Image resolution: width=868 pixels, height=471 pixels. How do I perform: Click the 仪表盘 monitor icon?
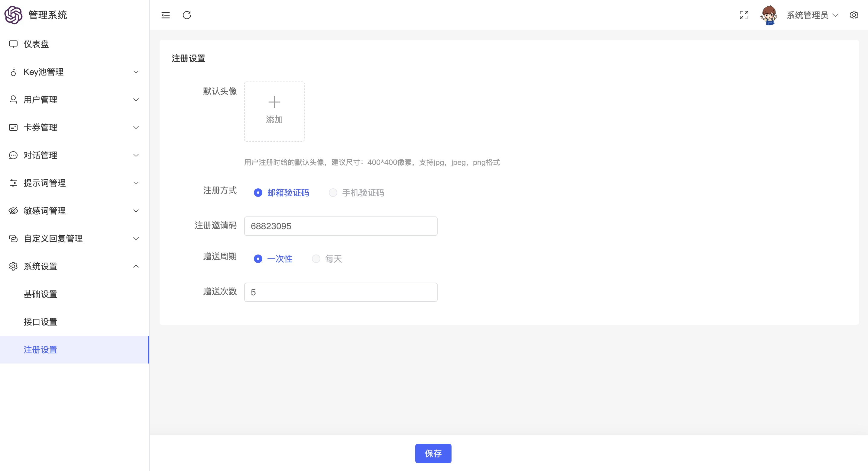click(13, 44)
